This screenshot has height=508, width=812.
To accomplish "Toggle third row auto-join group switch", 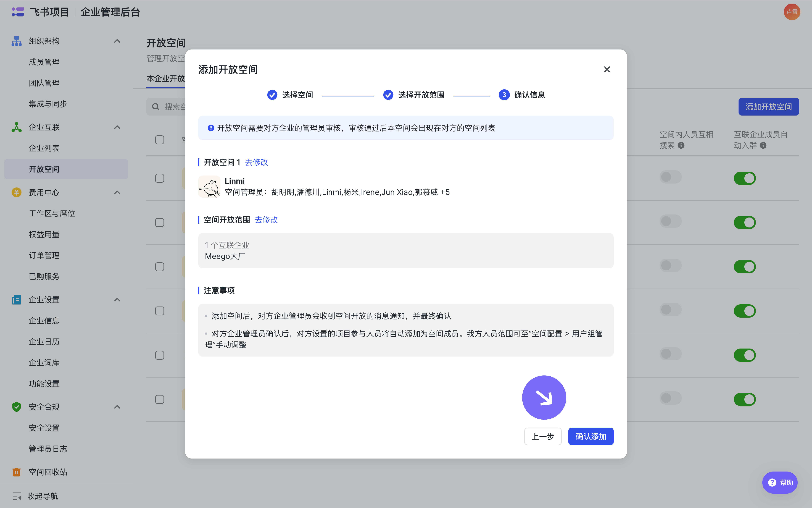I will 744,267.
